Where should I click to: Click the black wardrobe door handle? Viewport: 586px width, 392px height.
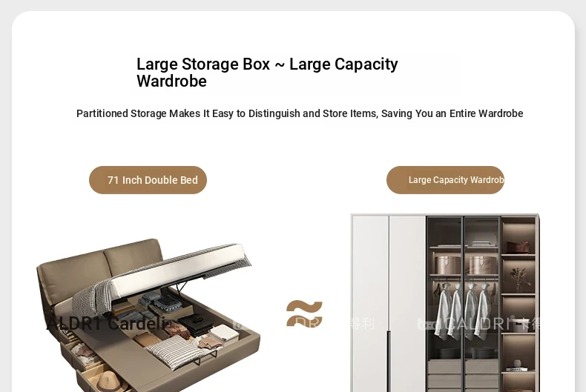coord(389,362)
